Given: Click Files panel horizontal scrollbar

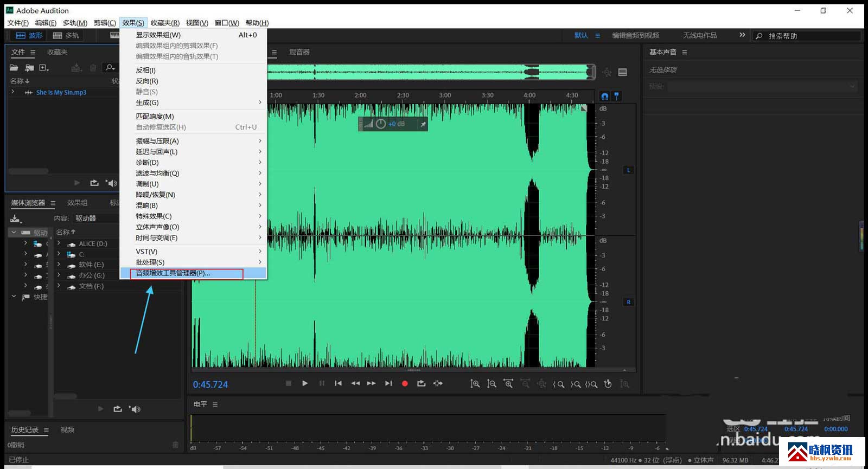Looking at the screenshot, I should (28, 171).
